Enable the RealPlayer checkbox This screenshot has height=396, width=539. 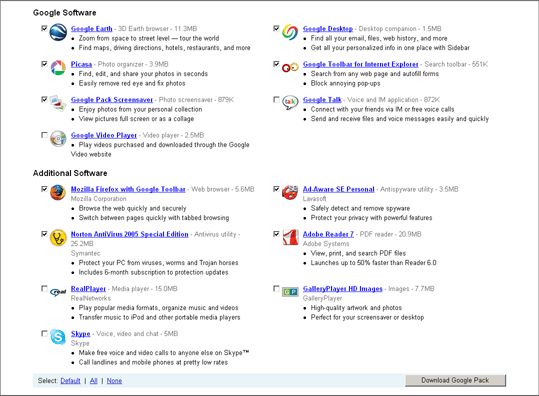coord(44,288)
